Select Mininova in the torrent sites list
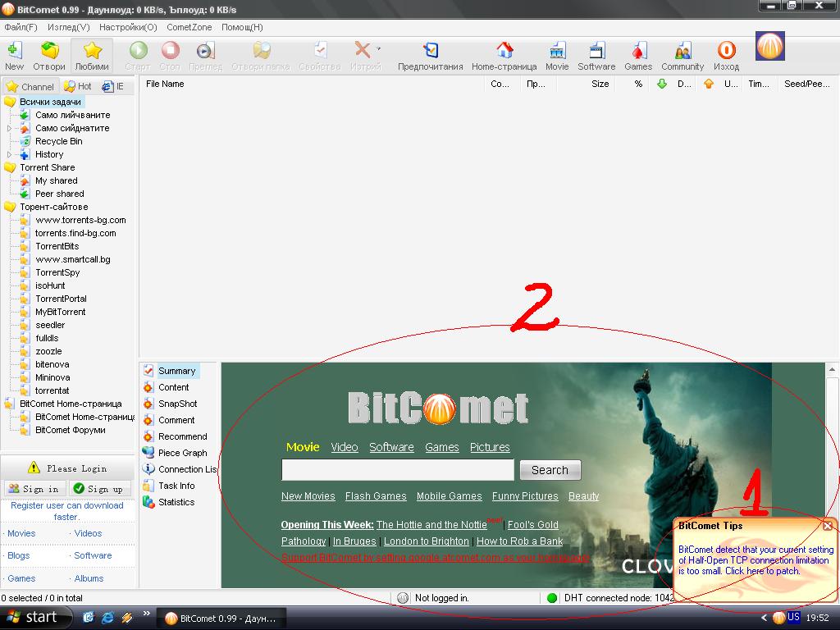The width and height of the screenshot is (840, 630). tap(52, 377)
